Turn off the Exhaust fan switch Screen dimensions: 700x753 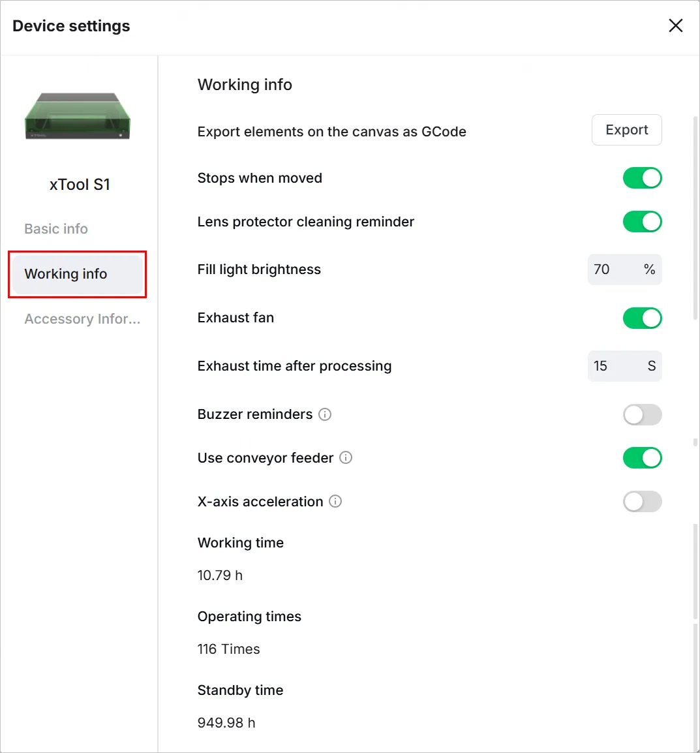643,318
